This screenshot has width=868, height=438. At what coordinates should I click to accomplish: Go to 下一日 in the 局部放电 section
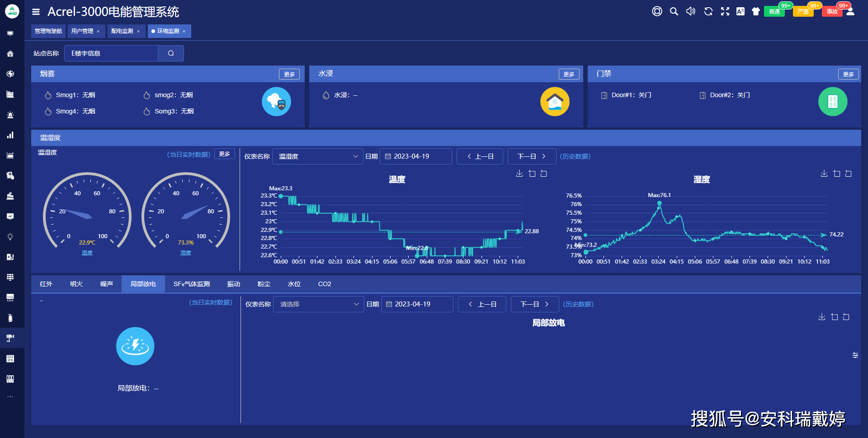(535, 304)
